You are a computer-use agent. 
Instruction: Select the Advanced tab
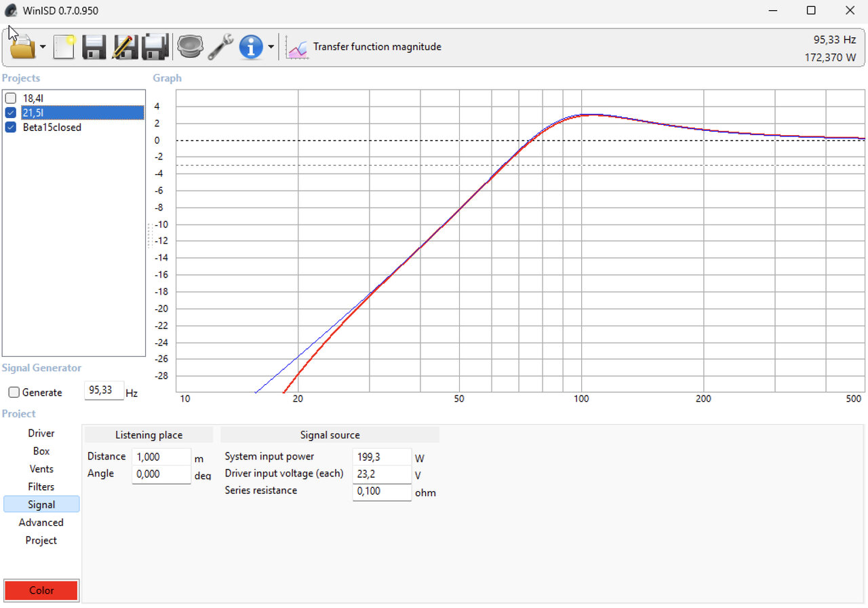41,522
